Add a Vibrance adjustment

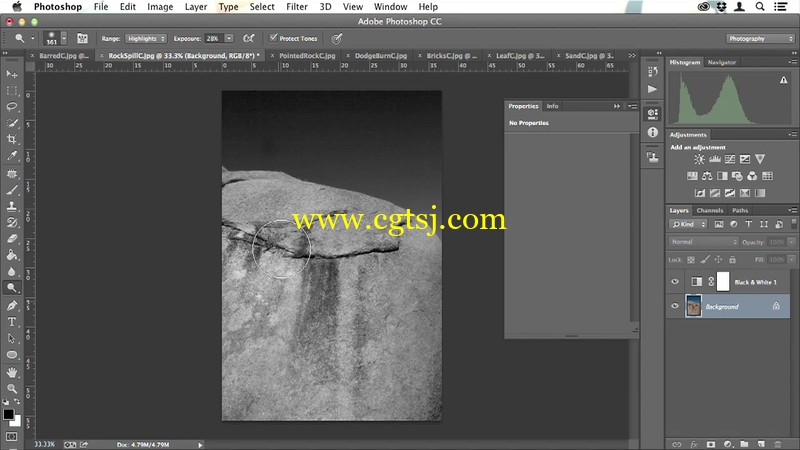pos(760,159)
